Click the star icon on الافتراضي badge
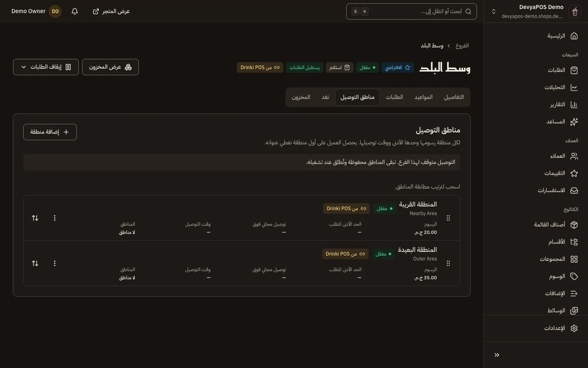Image resolution: width=588 pixels, height=368 pixels. pyautogui.click(x=408, y=67)
